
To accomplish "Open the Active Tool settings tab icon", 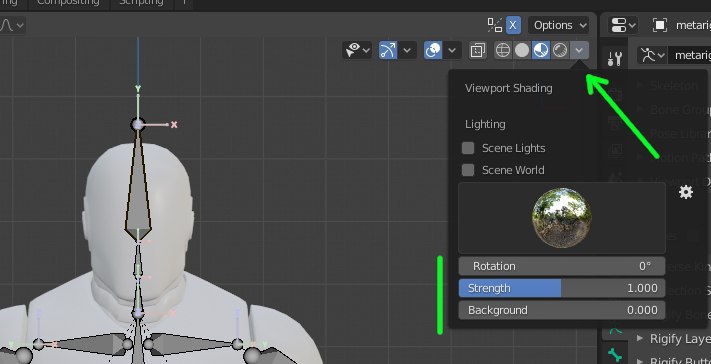I will point(615,58).
